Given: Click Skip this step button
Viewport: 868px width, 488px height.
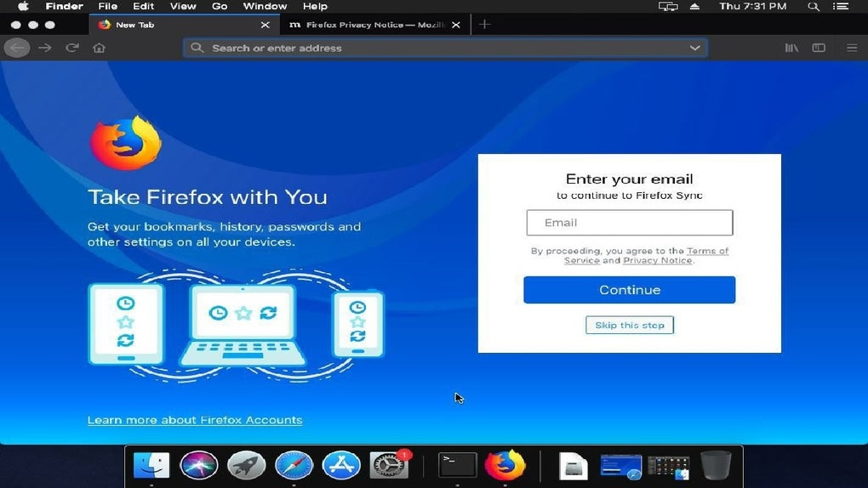Looking at the screenshot, I should click(x=630, y=326).
